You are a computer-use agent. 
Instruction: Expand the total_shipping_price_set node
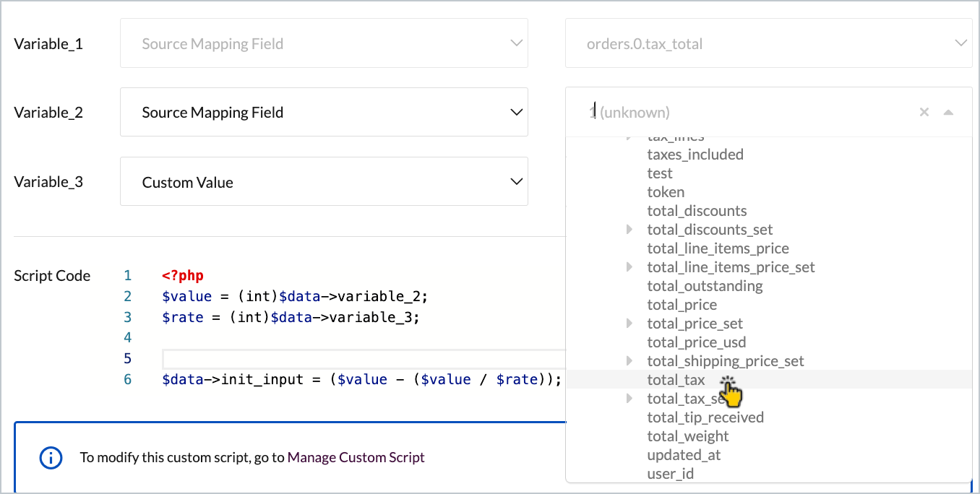point(629,361)
